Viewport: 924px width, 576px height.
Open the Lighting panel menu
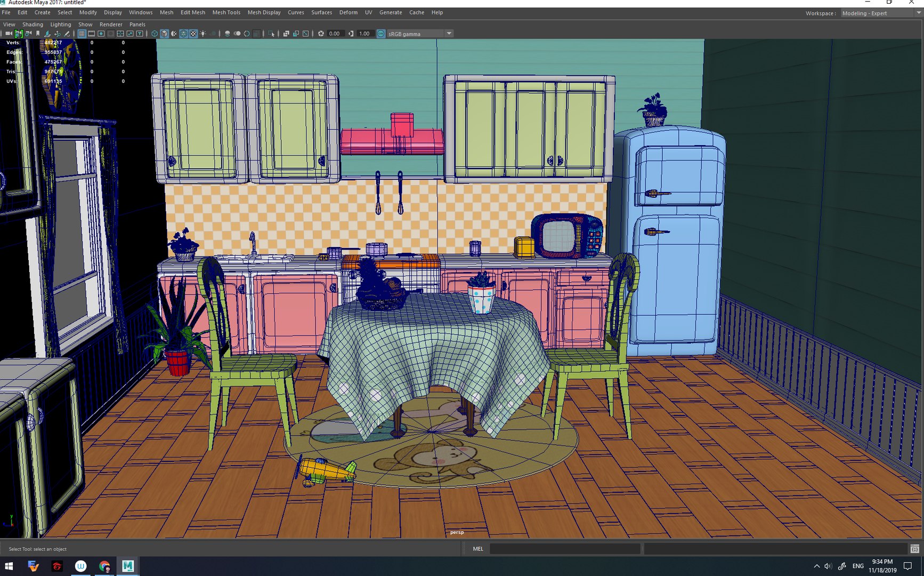click(x=60, y=25)
